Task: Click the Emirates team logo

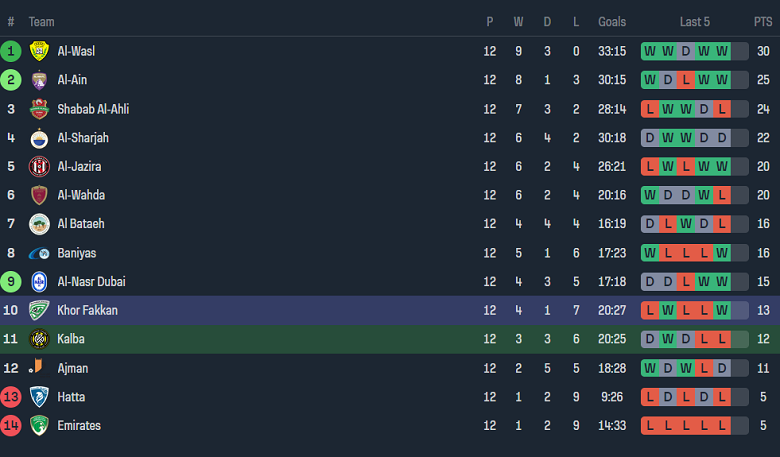Action: [39, 426]
